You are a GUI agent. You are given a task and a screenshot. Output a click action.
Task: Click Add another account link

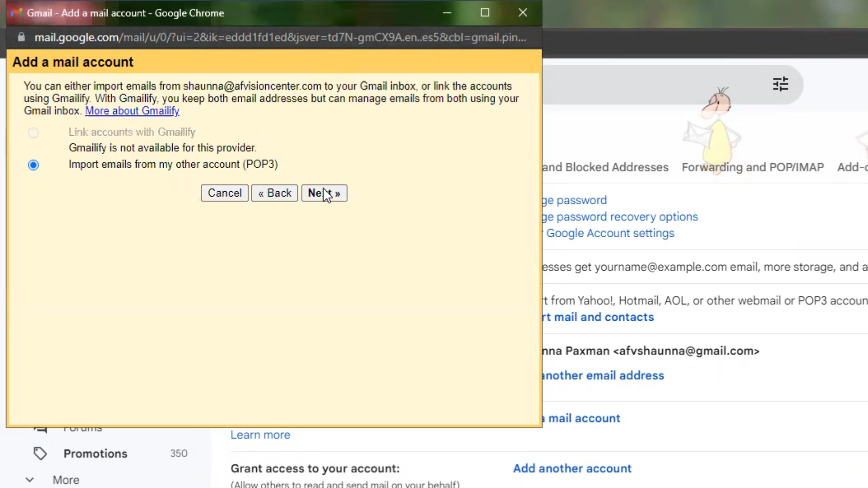[572, 468]
